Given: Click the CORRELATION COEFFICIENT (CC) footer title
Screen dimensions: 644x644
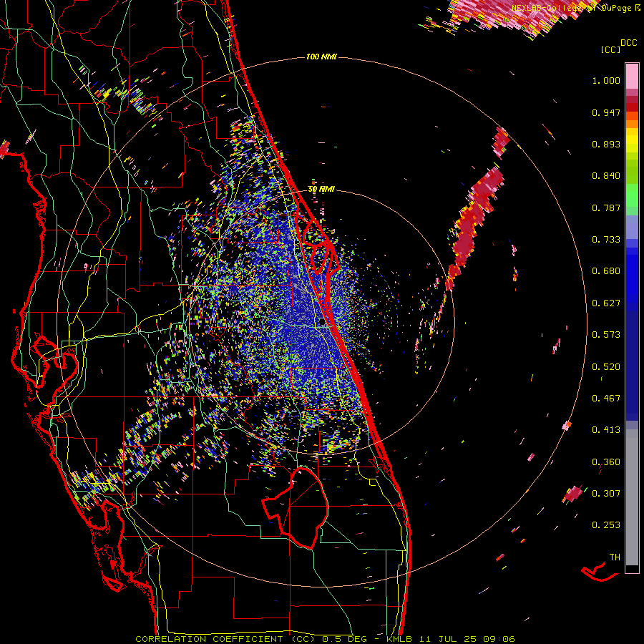Looking at the screenshot, I should tap(225, 639).
